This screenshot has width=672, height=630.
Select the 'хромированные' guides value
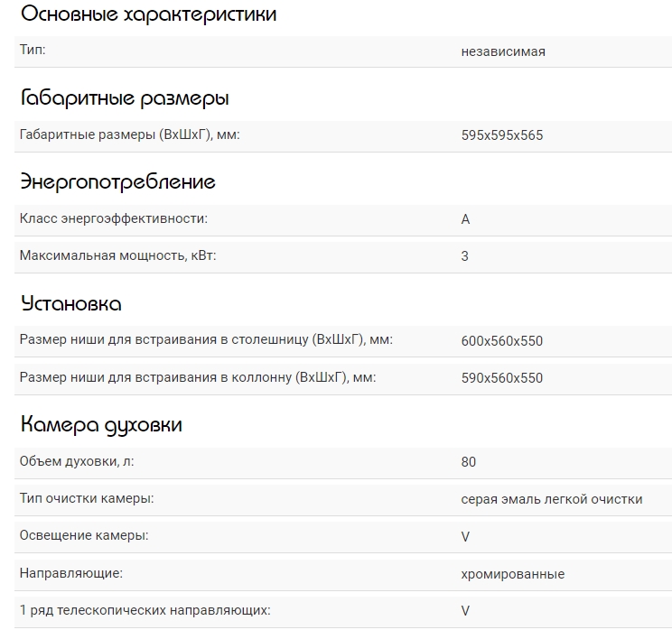point(513,574)
